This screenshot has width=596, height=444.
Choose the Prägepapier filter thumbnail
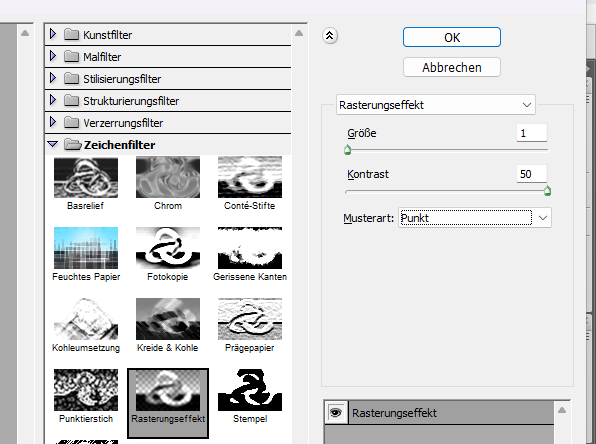pos(250,319)
